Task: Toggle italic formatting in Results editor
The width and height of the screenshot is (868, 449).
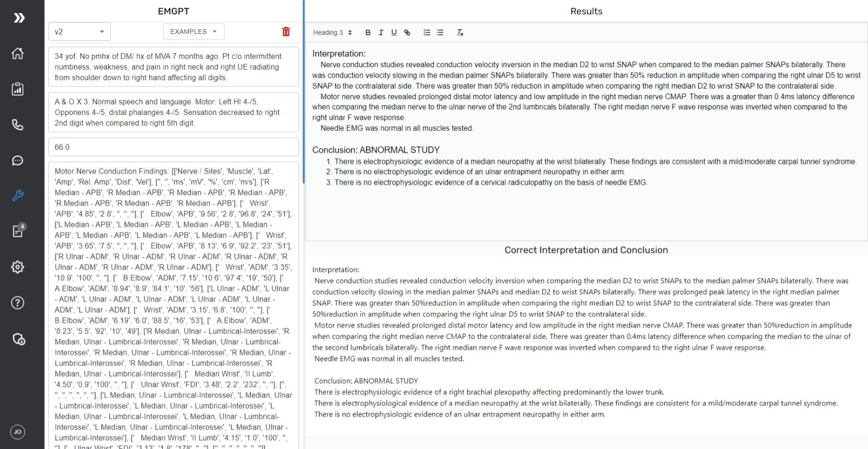Action: [x=381, y=33]
